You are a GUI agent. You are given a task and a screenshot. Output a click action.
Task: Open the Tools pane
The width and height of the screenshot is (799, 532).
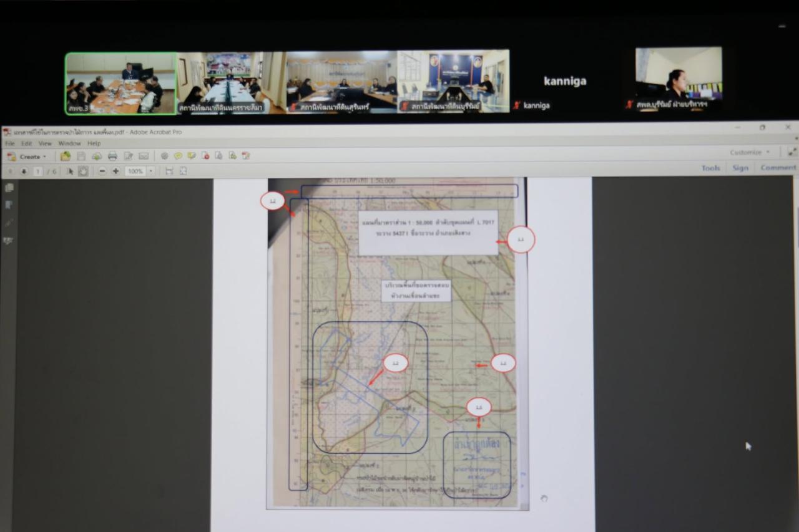point(710,168)
